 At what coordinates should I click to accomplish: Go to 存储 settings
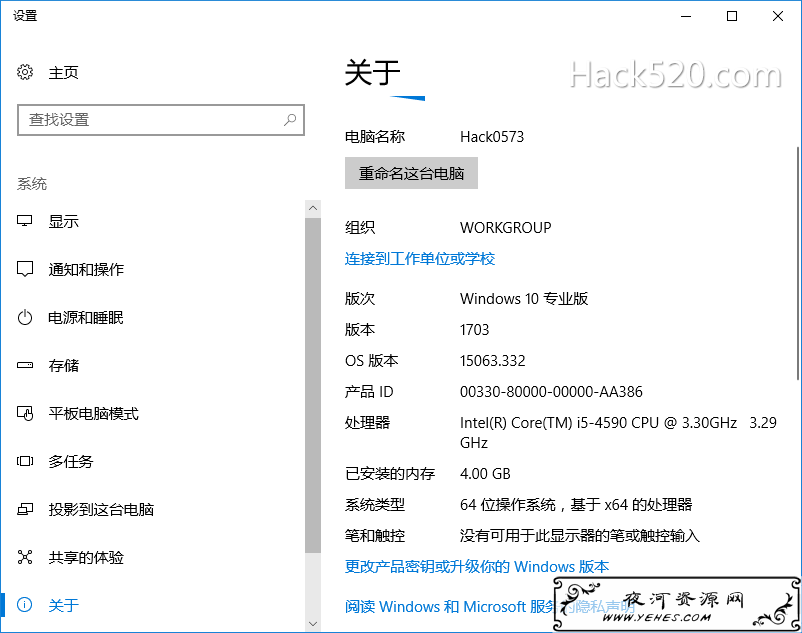pos(63,366)
